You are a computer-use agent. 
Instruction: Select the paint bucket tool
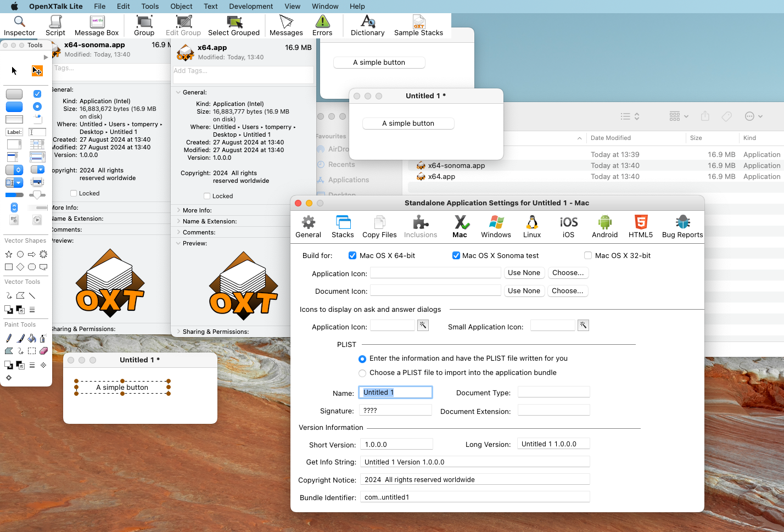(32, 338)
